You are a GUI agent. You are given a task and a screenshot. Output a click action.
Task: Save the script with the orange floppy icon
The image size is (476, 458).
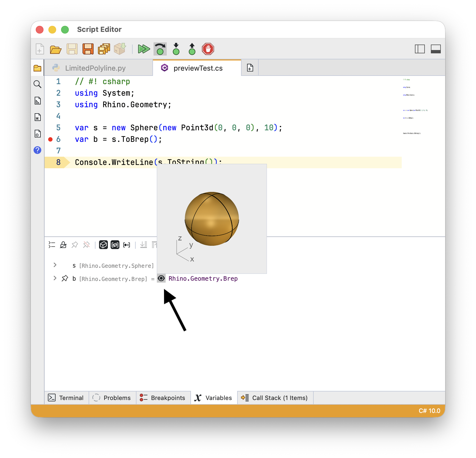click(x=88, y=49)
